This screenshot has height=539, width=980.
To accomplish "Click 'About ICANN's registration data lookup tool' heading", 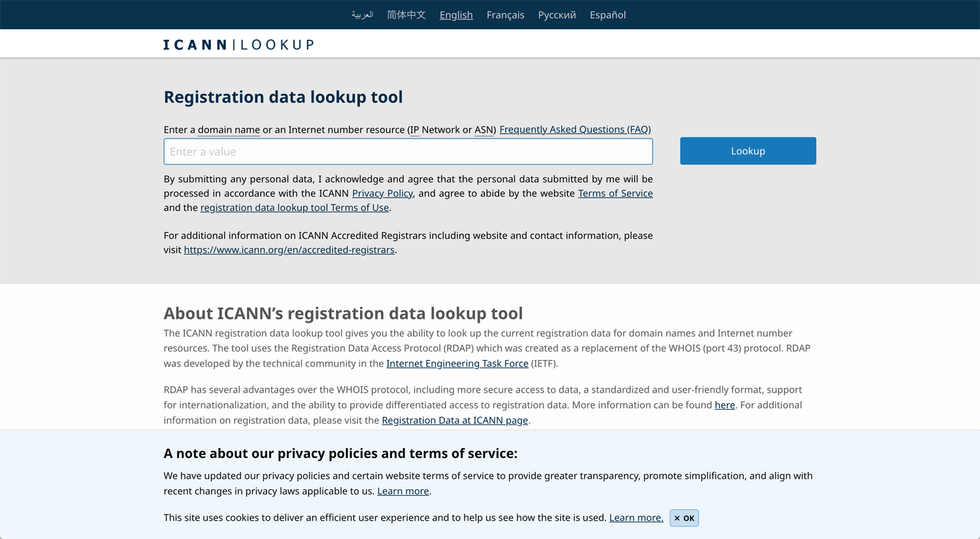I will (343, 313).
